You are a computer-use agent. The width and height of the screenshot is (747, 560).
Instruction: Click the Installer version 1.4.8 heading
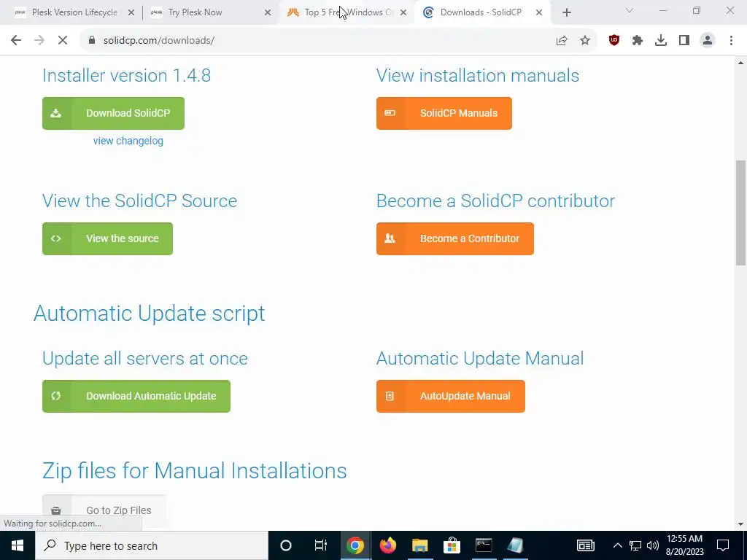(x=127, y=76)
